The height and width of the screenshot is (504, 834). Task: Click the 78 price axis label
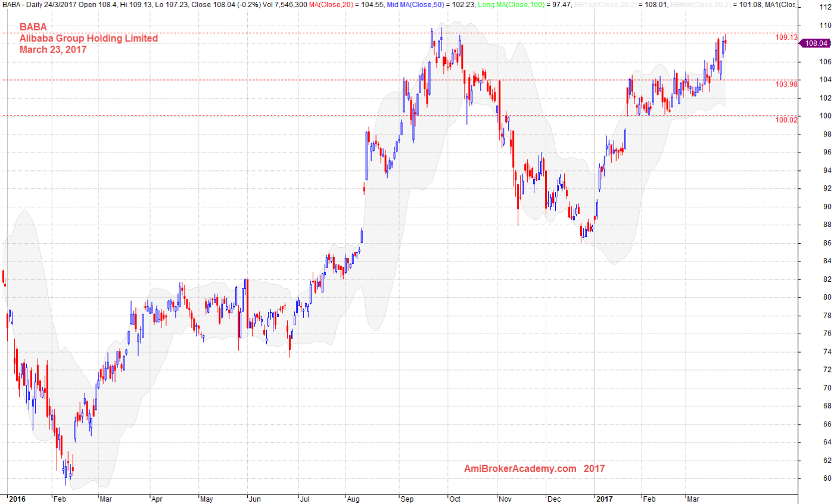[x=827, y=316]
